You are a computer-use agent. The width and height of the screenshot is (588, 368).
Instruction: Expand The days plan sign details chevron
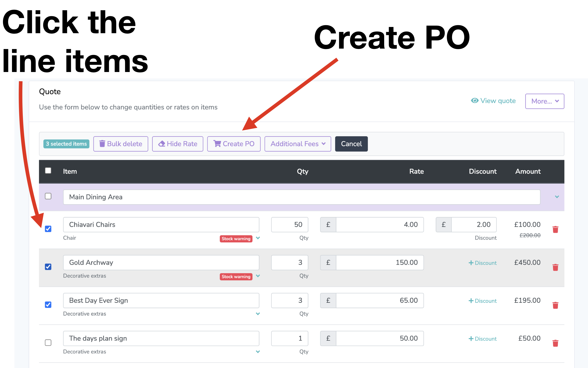tap(258, 352)
